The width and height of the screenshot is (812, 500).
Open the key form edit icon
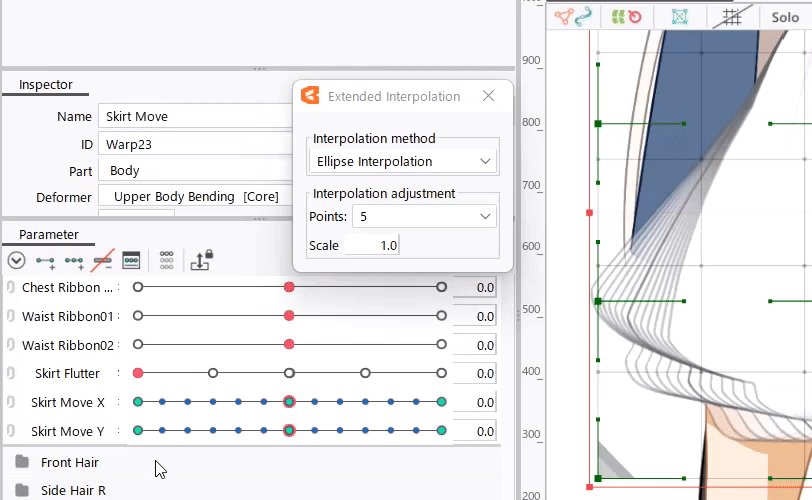(131, 260)
